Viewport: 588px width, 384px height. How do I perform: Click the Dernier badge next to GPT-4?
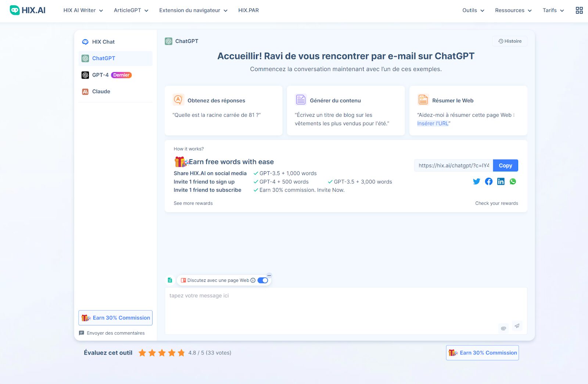(x=121, y=75)
